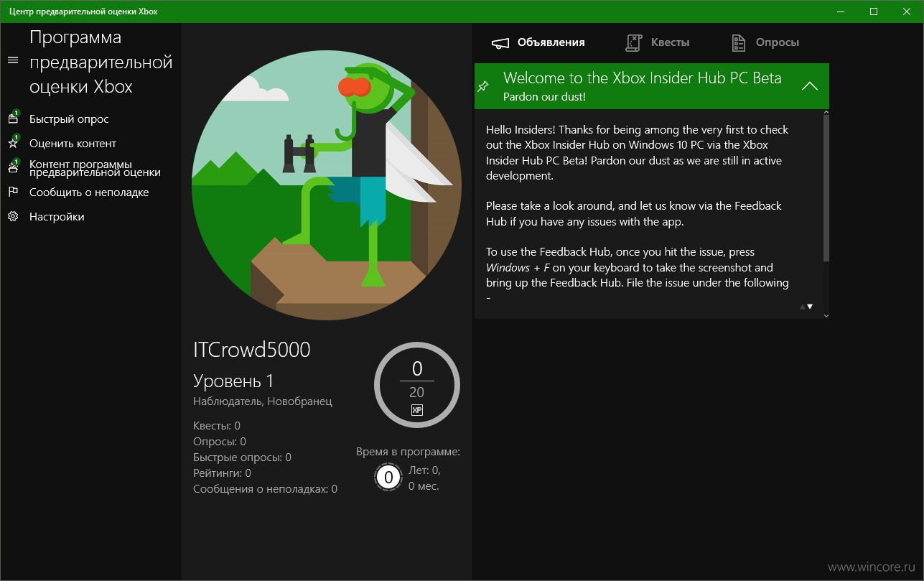Image resolution: width=924 pixels, height=581 pixels.
Task: Click the Квесты: 0 stat
Action: pyautogui.click(x=217, y=426)
